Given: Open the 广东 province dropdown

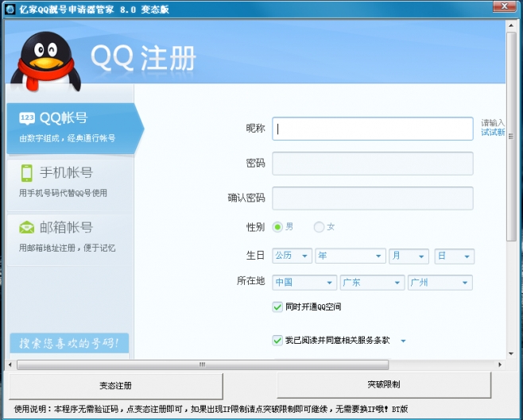Looking at the screenshot, I should pyautogui.click(x=372, y=283).
